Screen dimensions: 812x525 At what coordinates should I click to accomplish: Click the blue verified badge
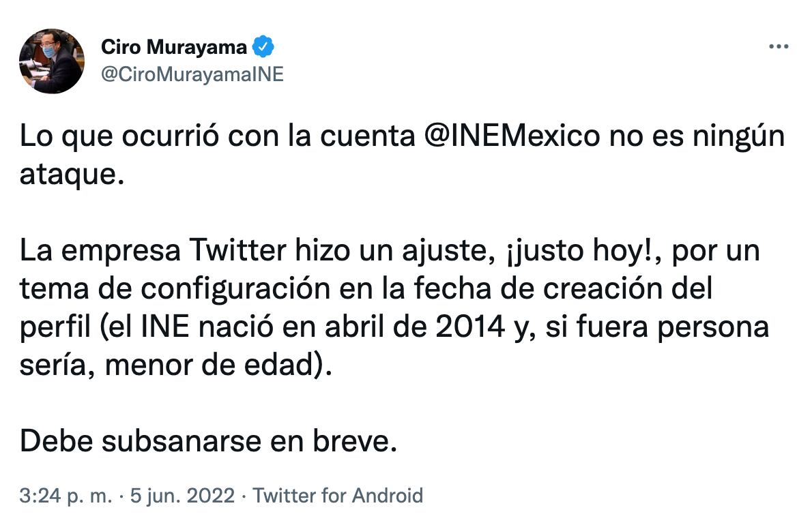click(264, 47)
